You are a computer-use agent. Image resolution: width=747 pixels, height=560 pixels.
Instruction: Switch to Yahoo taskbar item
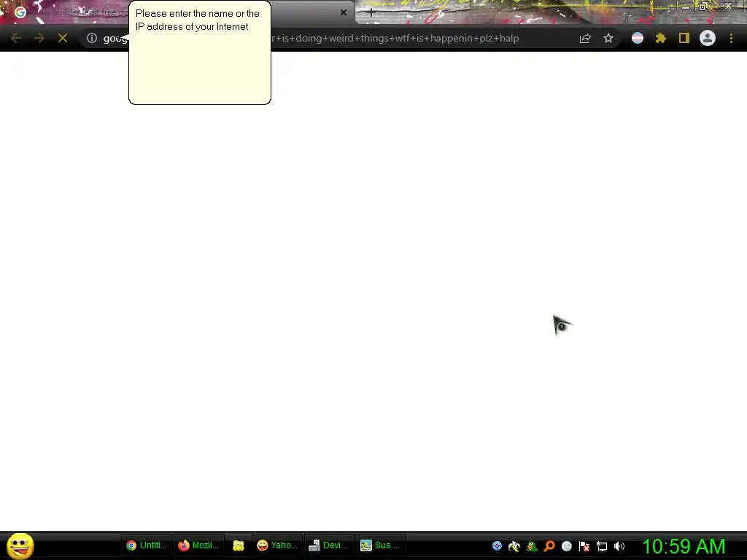tap(276, 545)
